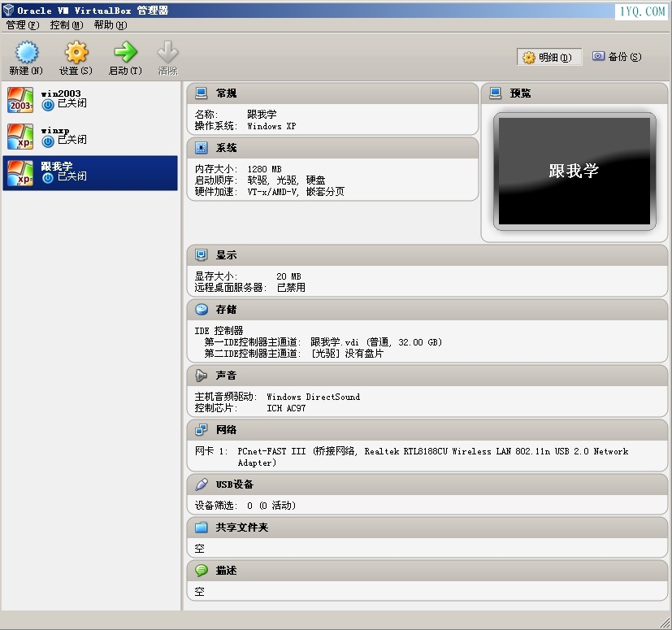
Task: Click the '跟我学.vdi (普通, 32.00 GB)' disk entry
Action: click(376, 342)
